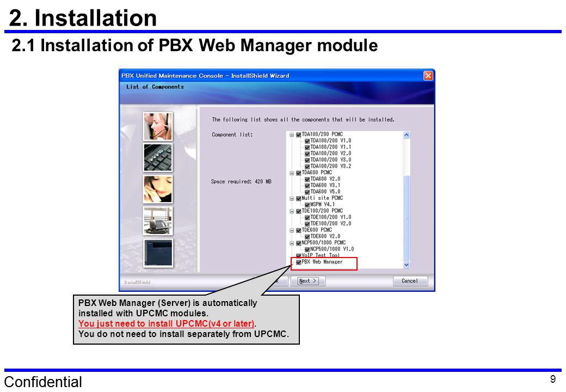
Task: Click the 'List of Components' header text
Action: [x=155, y=87]
